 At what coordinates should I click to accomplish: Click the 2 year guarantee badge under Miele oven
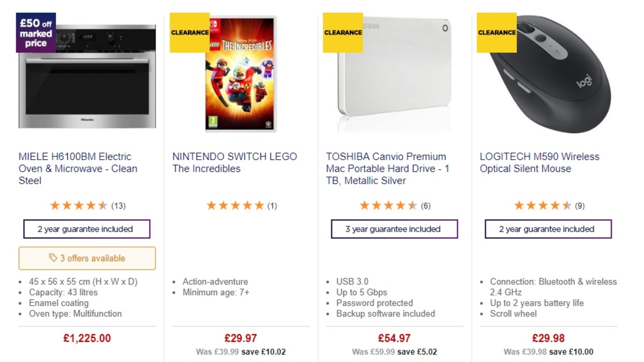click(x=87, y=229)
